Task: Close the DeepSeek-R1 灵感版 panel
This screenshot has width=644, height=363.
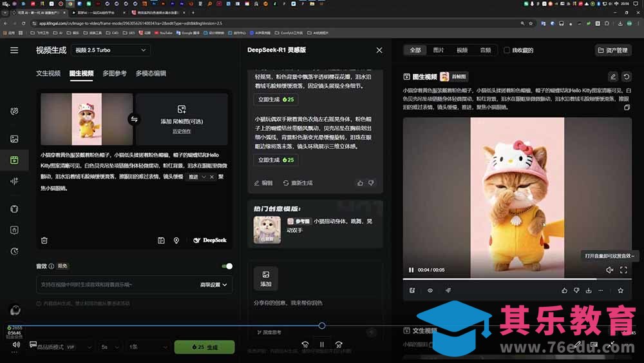Action: [379, 50]
